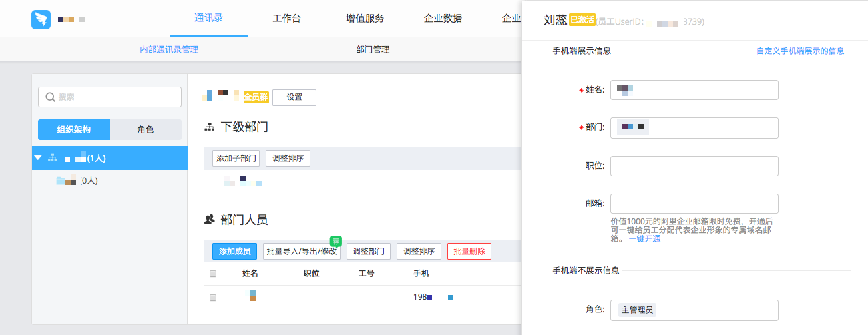This screenshot has width=868, height=335.
Task: Click the 工号 column header
Action: click(x=367, y=274)
